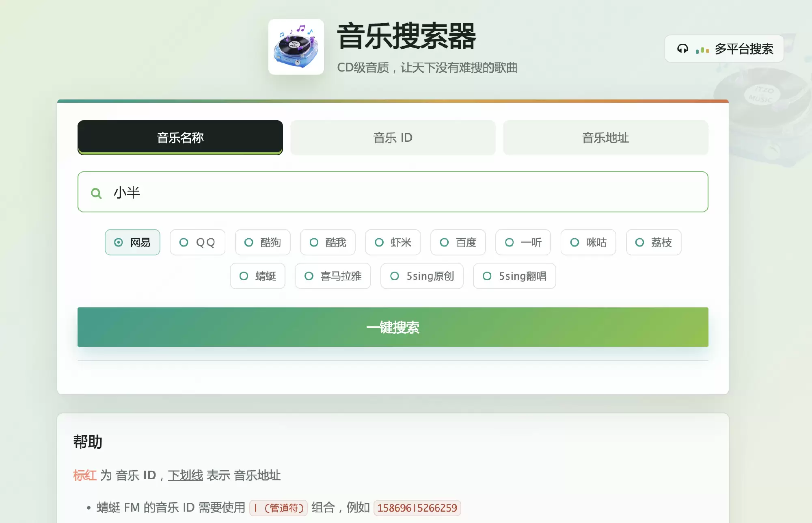Switch to the 音乐 ID tab
The height and width of the screenshot is (523, 812).
(393, 138)
